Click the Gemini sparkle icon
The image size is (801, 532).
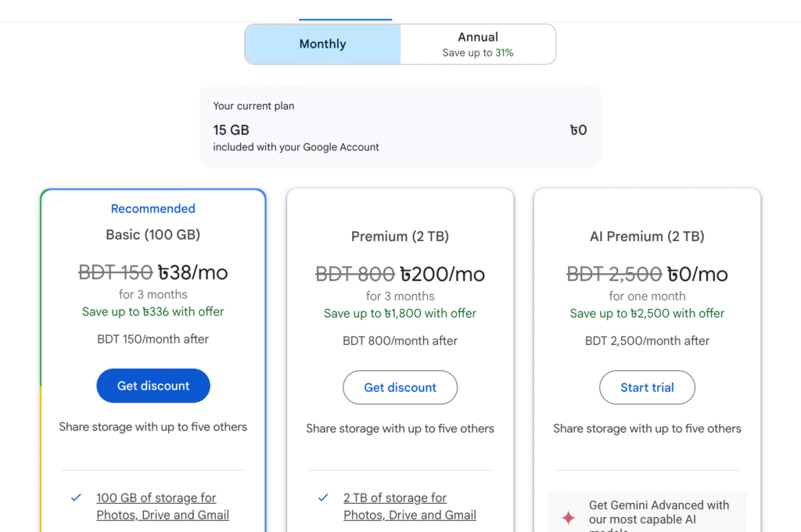click(569, 517)
